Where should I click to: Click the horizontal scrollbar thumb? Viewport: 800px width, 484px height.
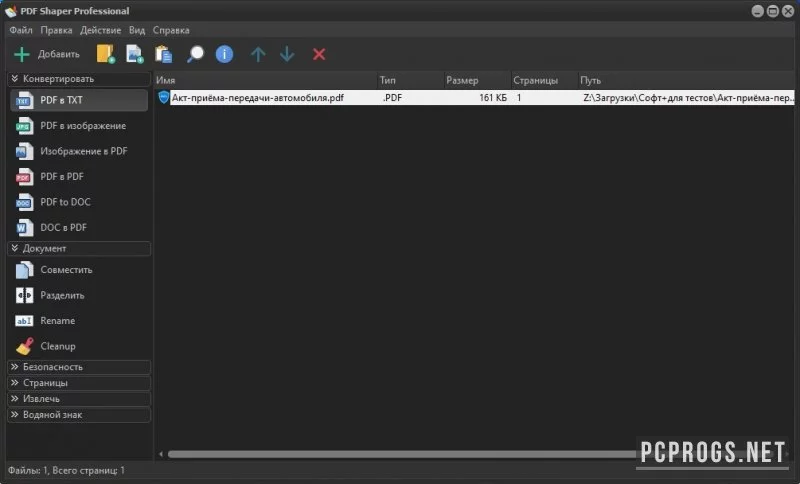click(x=403, y=454)
